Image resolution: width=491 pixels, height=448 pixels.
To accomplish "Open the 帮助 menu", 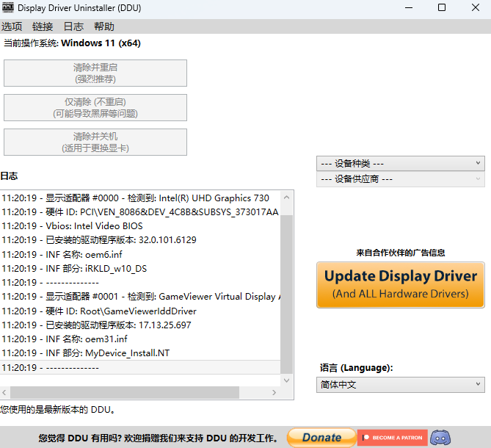I will (x=104, y=26).
